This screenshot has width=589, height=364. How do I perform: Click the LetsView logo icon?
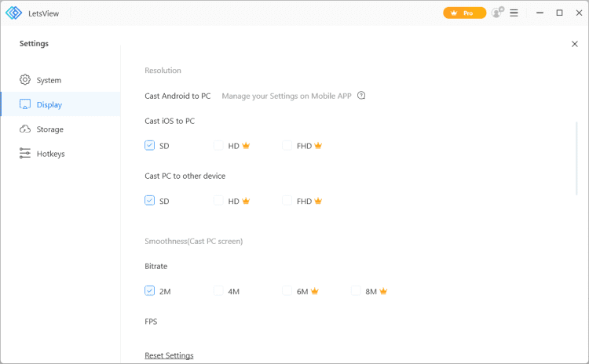point(13,13)
